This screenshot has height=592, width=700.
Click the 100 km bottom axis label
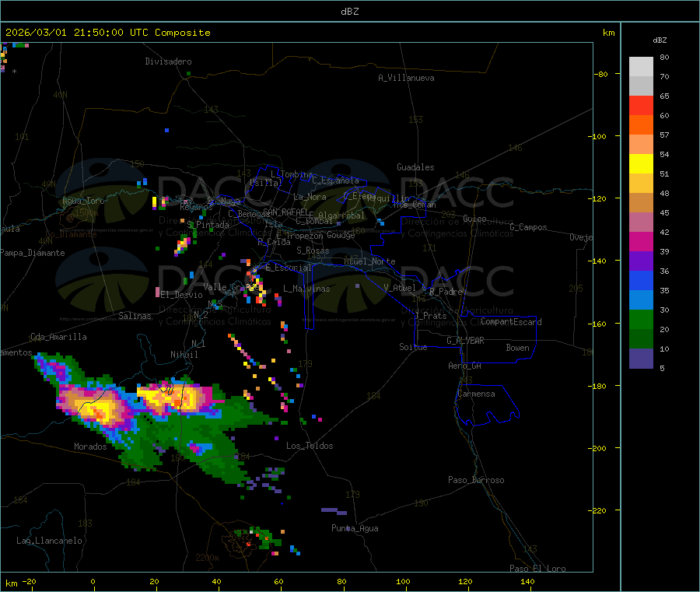click(x=403, y=581)
